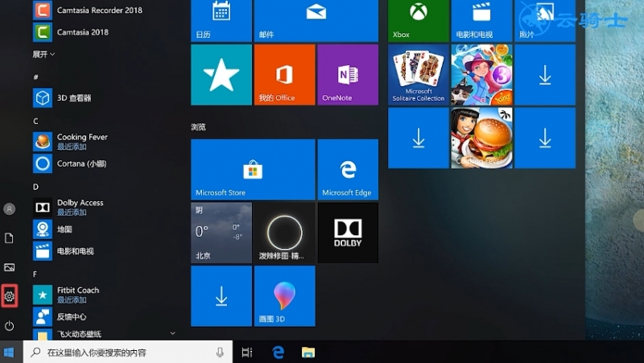Open the Cooking Fever game tile
The width and height of the screenshot is (644, 363).
pyautogui.click(x=481, y=138)
